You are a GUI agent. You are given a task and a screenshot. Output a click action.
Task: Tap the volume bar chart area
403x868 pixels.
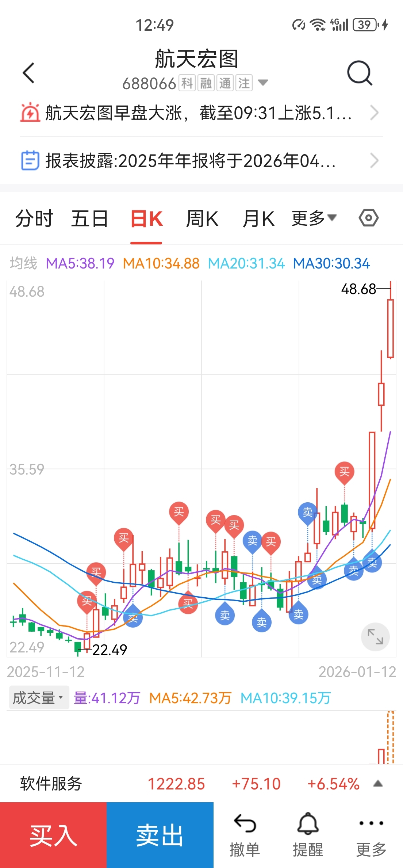[201, 737]
